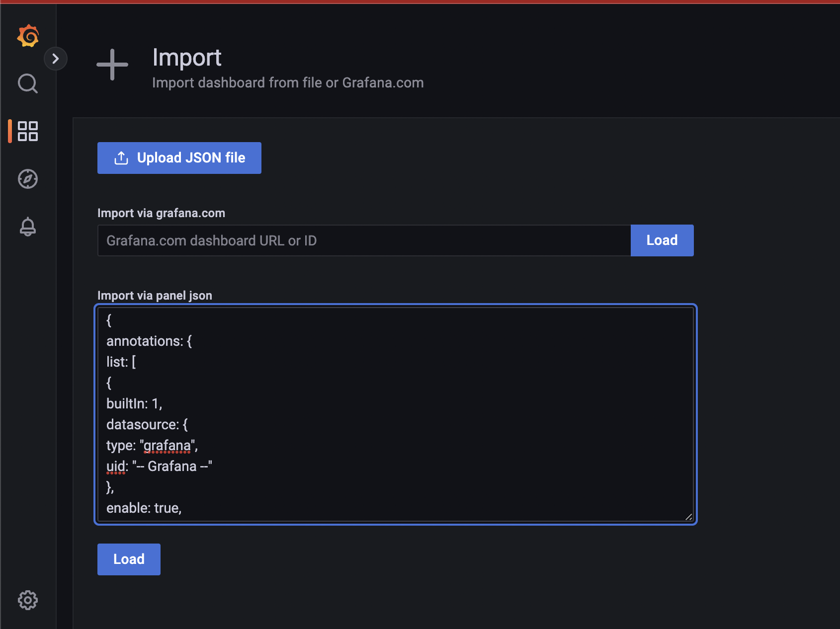The image size is (840, 629).
Task: Click the upload arrow icon on Upload button
Action: (121, 158)
